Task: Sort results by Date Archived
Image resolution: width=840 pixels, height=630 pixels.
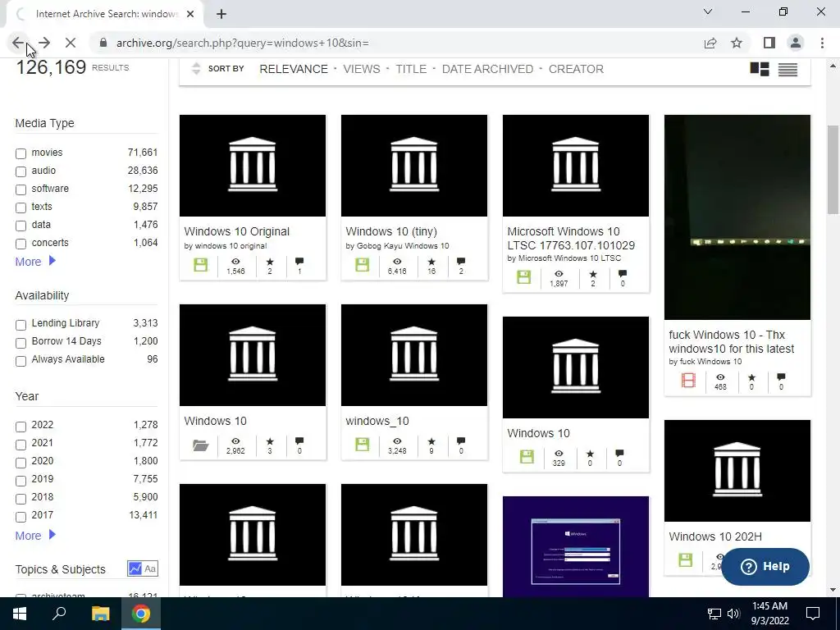Action: pyautogui.click(x=487, y=69)
